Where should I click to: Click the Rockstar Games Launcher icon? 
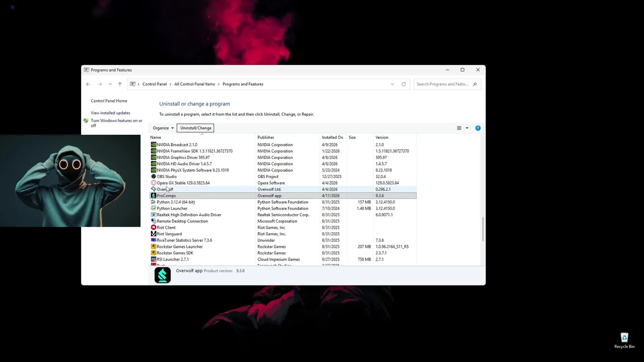[x=153, y=246]
